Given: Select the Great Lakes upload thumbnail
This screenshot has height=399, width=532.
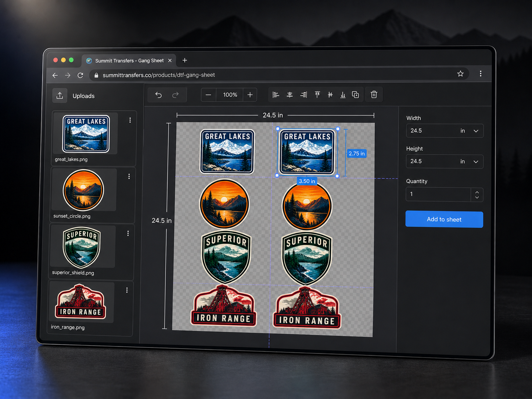Looking at the screenshot, I should (86, 133).
